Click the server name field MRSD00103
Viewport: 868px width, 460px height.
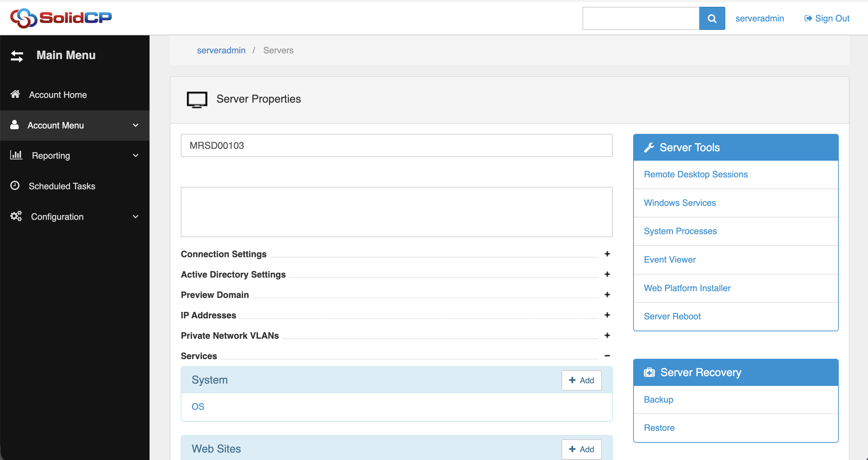coord(396,145)
